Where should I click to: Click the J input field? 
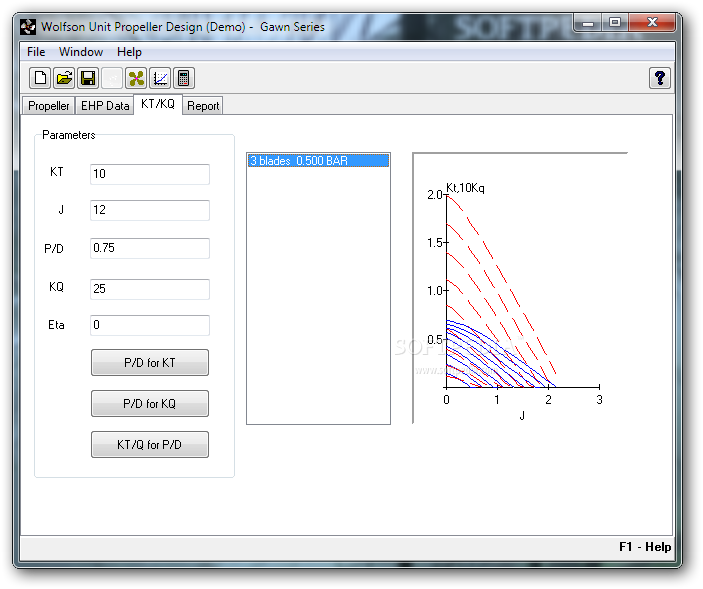click(150, 210)
